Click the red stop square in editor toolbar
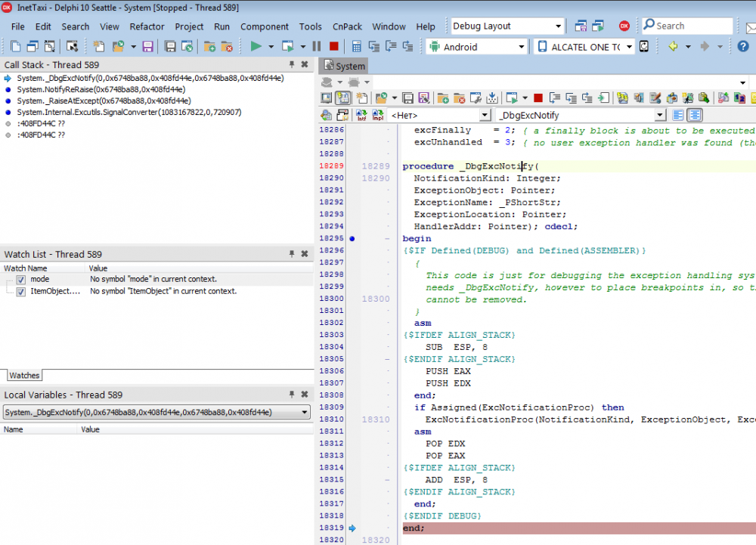Screen dimensions: 756x545 [x=538, y=98]
